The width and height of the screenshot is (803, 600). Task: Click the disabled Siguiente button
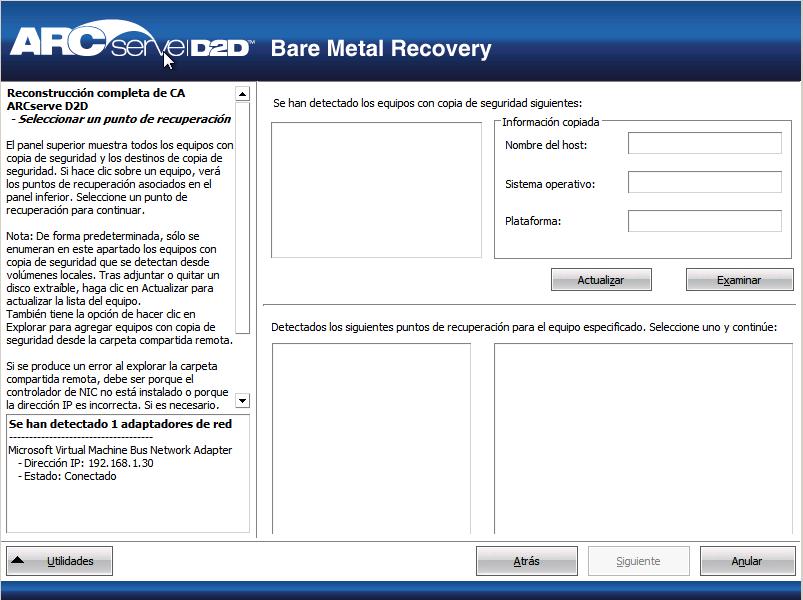(637, 560)
